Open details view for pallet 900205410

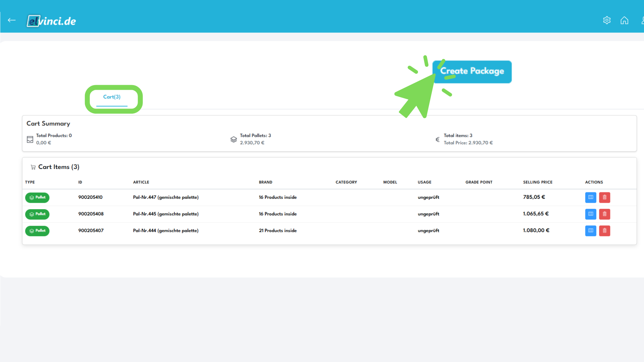click(x=590, y=197)
